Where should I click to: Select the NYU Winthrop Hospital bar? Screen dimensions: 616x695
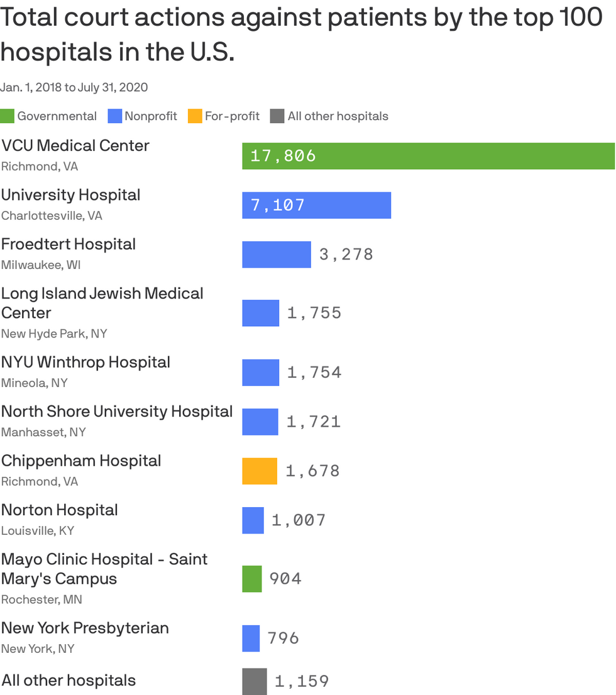click(261, 372)
